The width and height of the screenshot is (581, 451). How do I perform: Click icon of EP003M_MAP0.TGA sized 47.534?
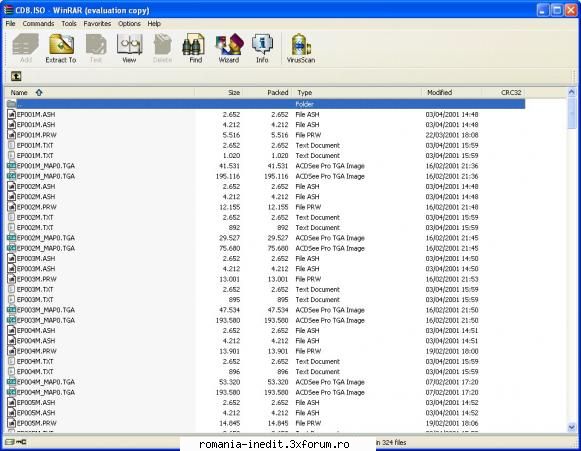tap(11, 309)
